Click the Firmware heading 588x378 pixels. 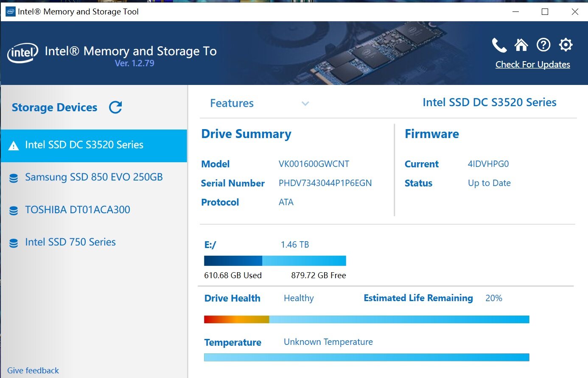(x=432, y=134)
